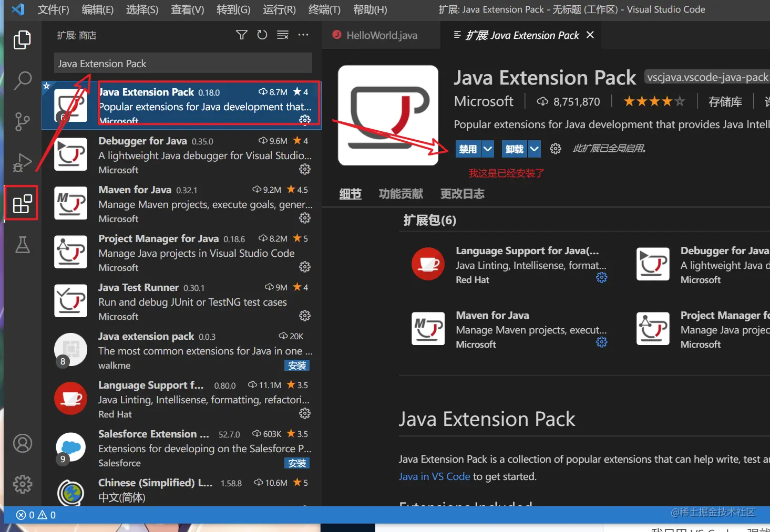This screenshot has width=770, height=532.
Task: Open the more actions ellipsis in sidebar
Action: click(303, 35)
